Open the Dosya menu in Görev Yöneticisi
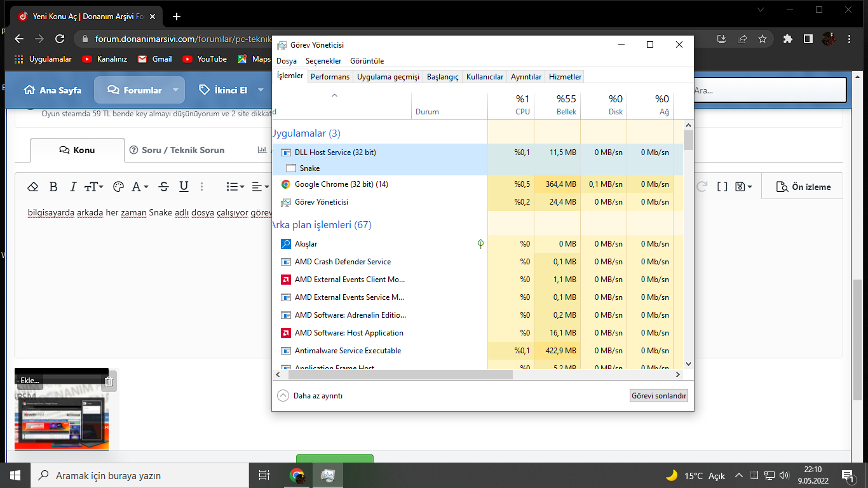The width and height of the screenshot is (868, 488). [287, 61]
